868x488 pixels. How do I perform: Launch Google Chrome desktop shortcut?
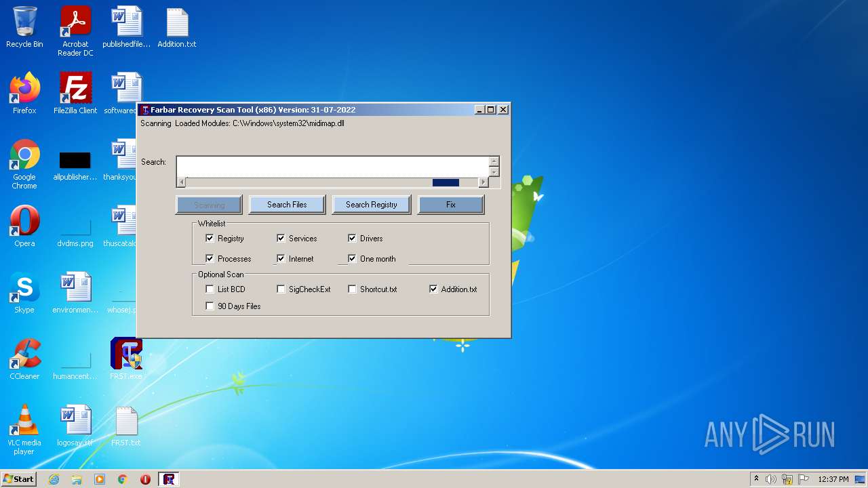[x=24, y=164]
